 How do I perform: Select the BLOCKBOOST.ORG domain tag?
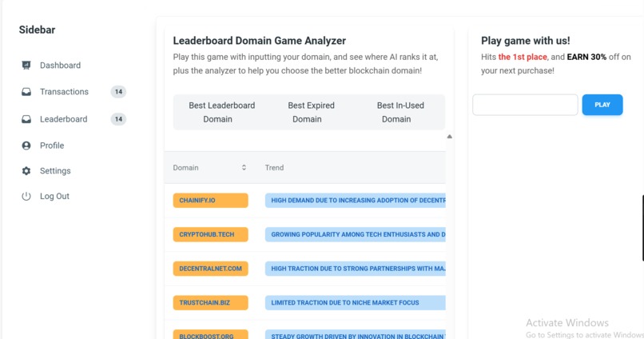click(210, 334)
